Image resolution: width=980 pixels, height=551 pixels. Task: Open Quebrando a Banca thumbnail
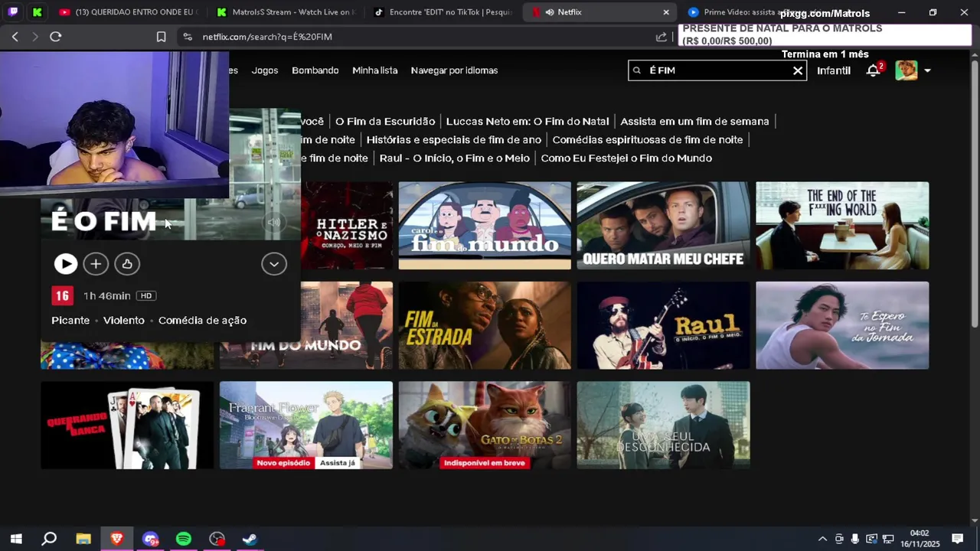coord(127,425)
